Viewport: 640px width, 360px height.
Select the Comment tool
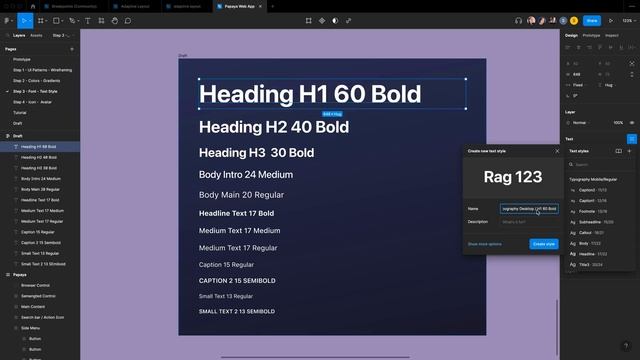128,21
